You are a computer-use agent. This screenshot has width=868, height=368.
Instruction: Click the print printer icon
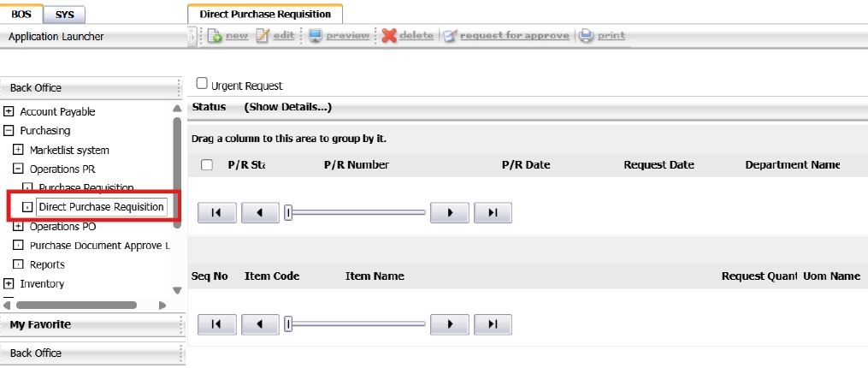[586, 36]
